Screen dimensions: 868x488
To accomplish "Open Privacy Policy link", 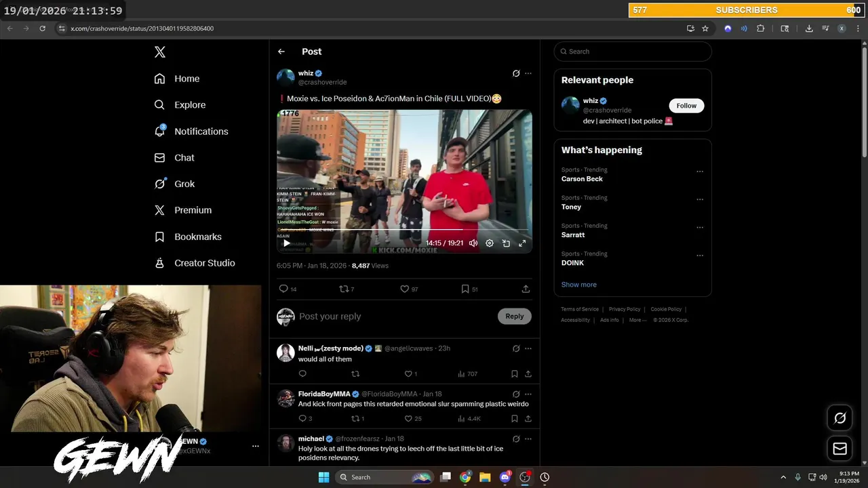I will (625, 309).
